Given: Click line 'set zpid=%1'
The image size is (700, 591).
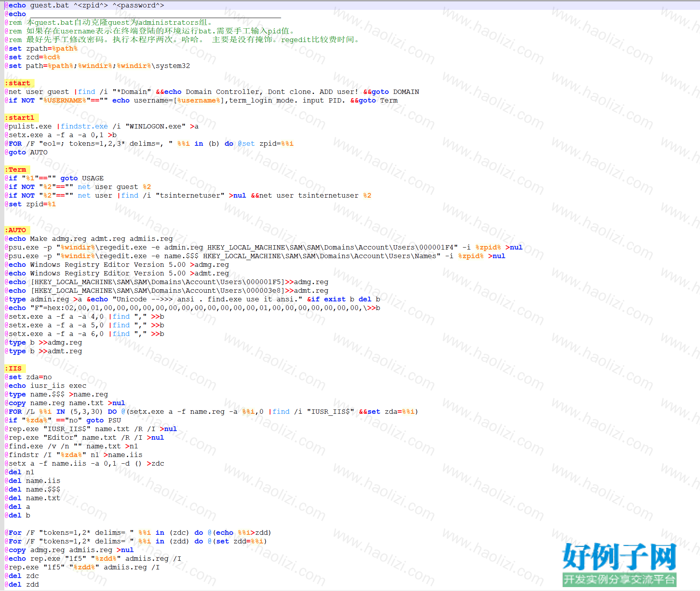Looking at the screenshot, I should click(30, 204).
